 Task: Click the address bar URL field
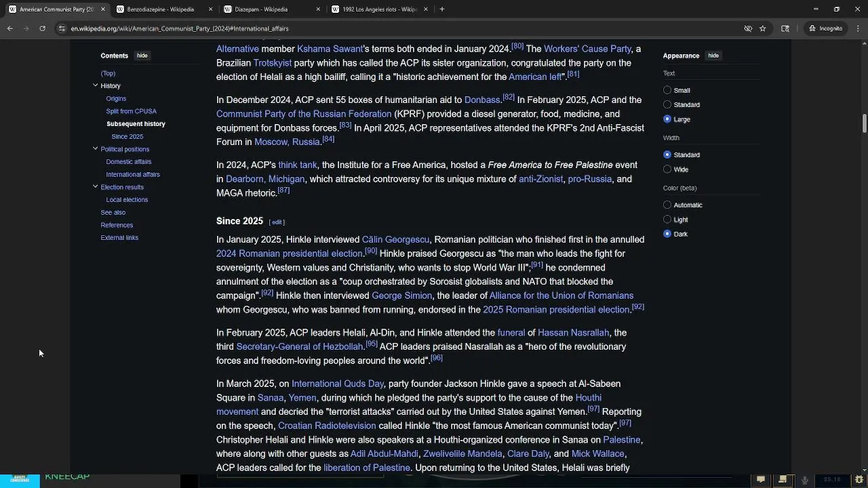point(400,28)
